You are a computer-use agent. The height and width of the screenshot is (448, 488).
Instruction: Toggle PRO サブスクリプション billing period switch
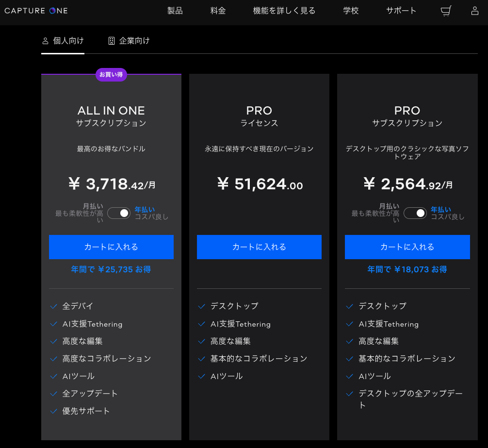click(415, 213)
